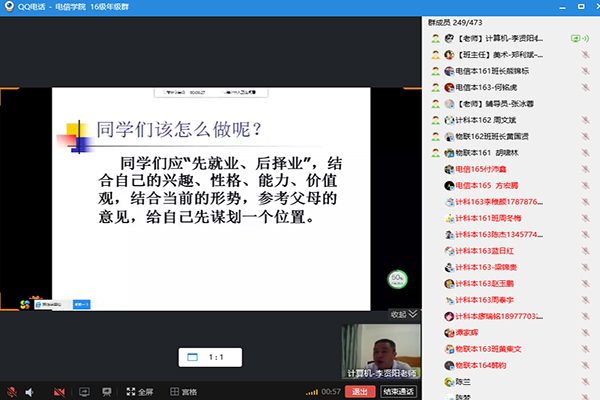600x400 pixels.
Task: Click the network signal strength indicator
Action: 311,391
